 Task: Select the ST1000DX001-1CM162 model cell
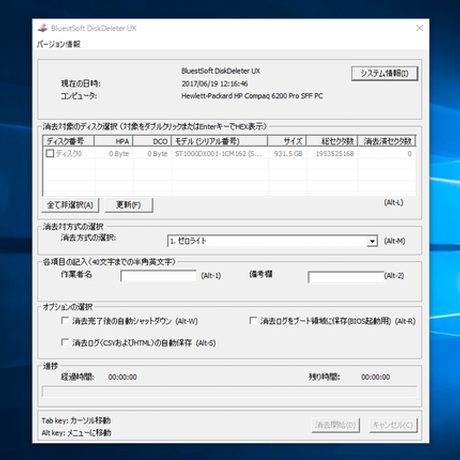click(x=220, y=154)
